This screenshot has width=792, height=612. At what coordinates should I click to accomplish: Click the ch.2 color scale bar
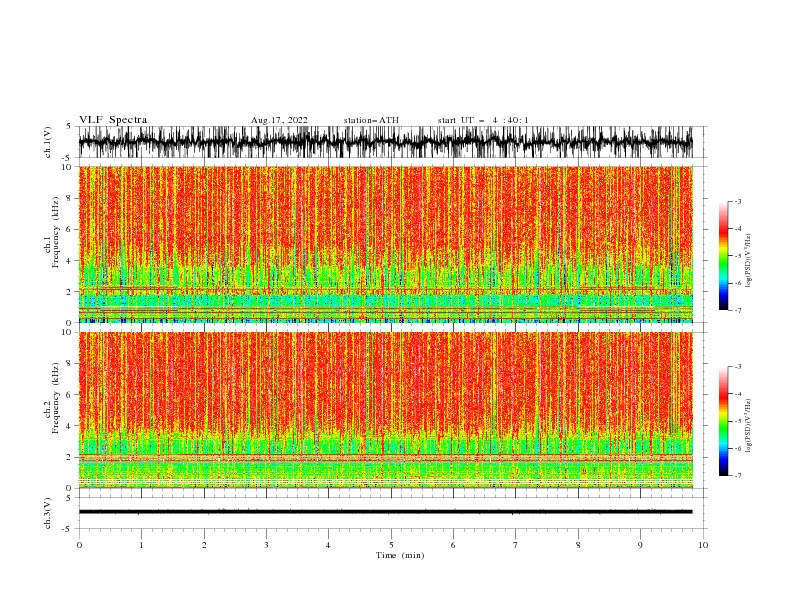pyautogui.click(x=723, y=421)
